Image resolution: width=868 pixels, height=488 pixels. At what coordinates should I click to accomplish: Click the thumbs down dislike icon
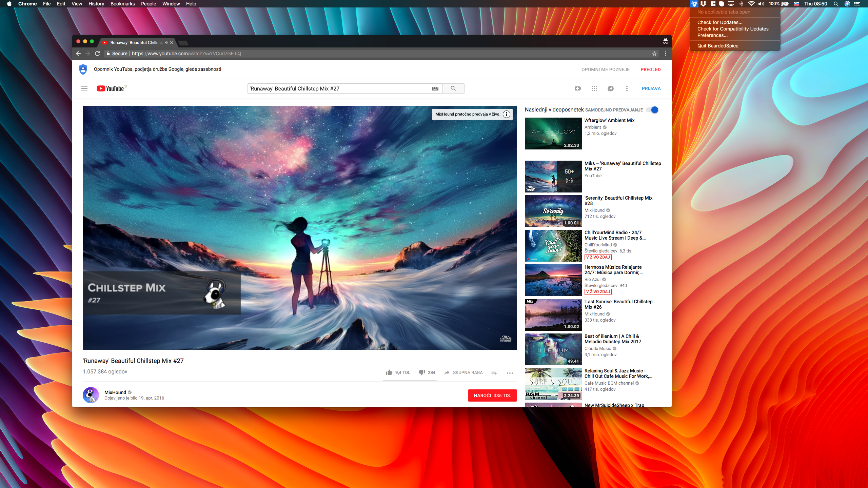point(422,372)
